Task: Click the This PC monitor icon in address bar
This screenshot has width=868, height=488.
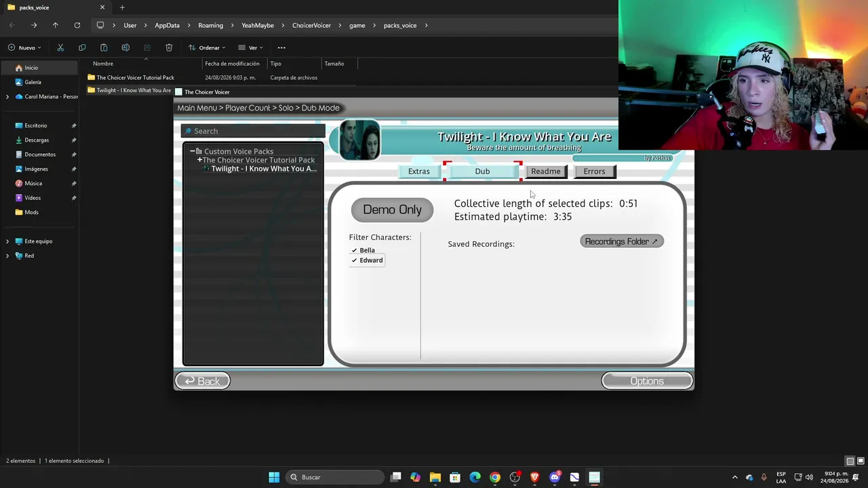Action: pos(100,26)
